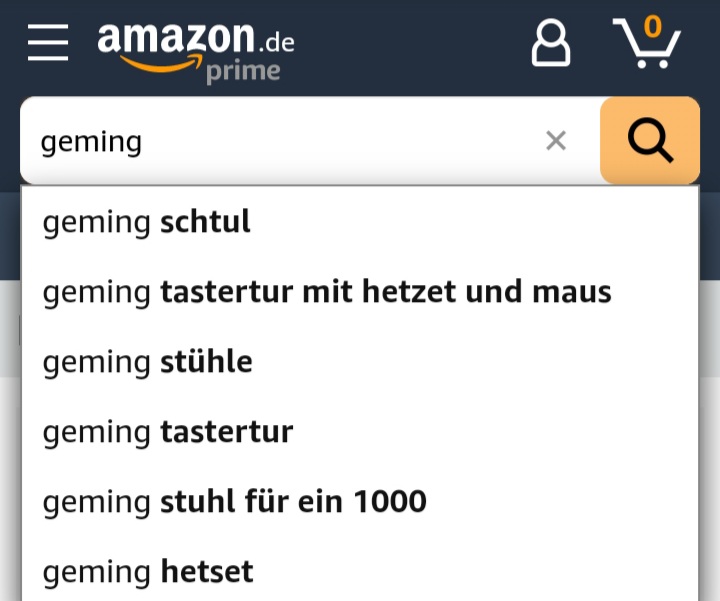Focus the search input field
Viewport: 720px width, 601px height.
pyautogui.click(x=330, y=141)
